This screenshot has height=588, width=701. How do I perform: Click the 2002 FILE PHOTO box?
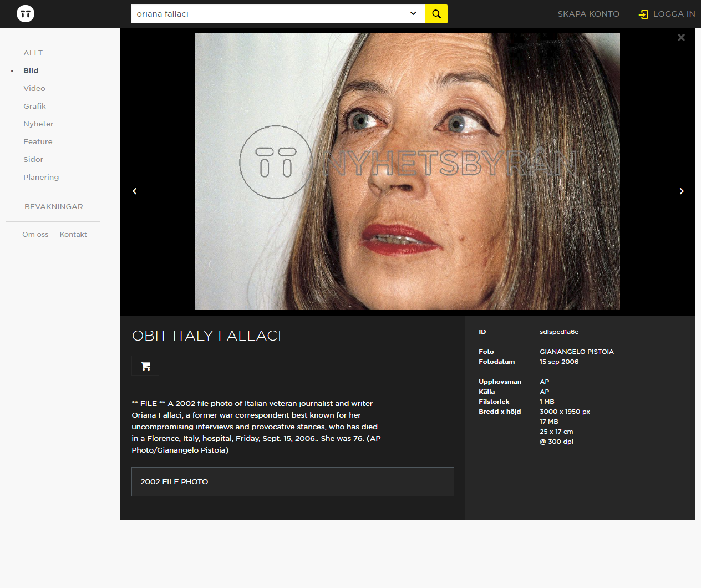[x=292, y=481]
